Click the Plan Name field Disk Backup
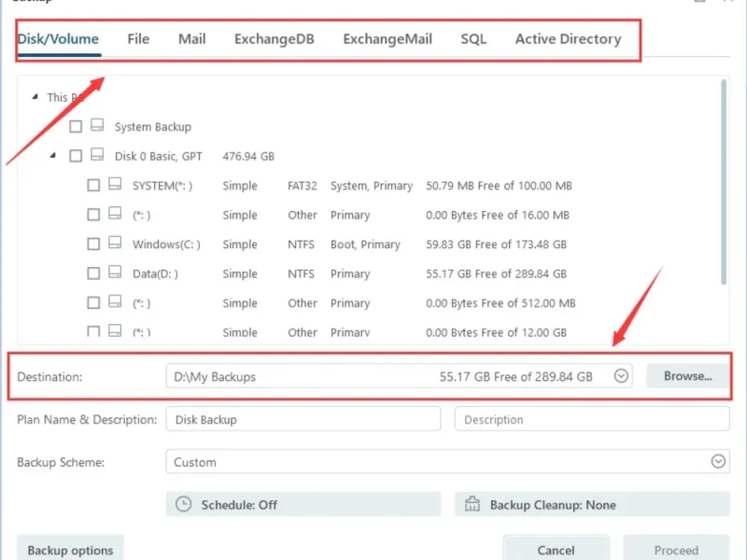Viewport: 747px width, 560px height. pos(303,419)
